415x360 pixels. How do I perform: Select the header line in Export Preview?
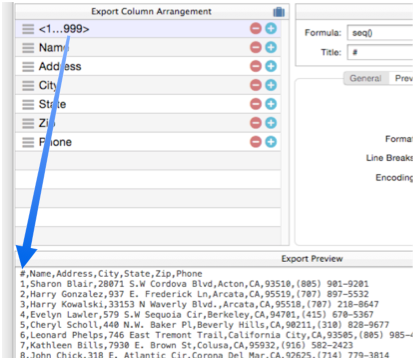pos(111,274)
